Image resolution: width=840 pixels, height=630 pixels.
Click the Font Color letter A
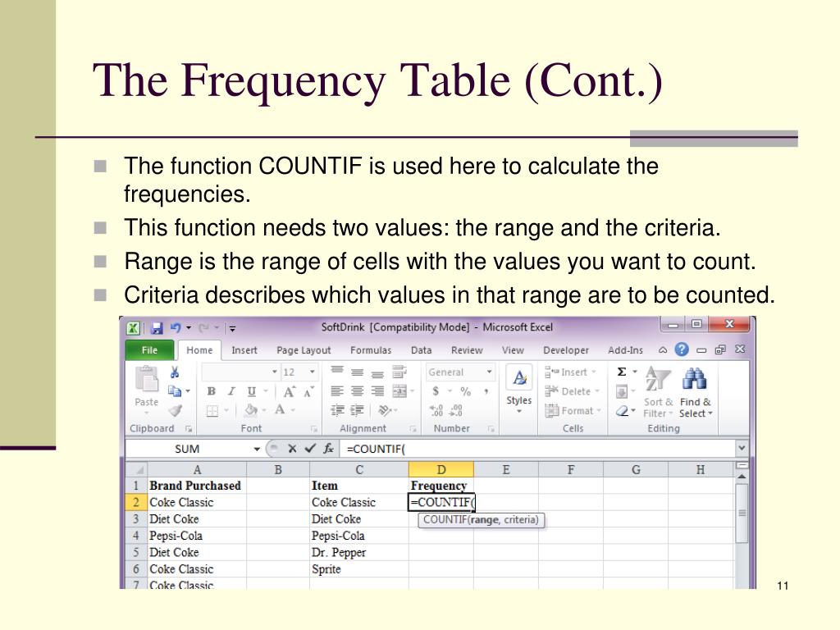tap(279, 410)
